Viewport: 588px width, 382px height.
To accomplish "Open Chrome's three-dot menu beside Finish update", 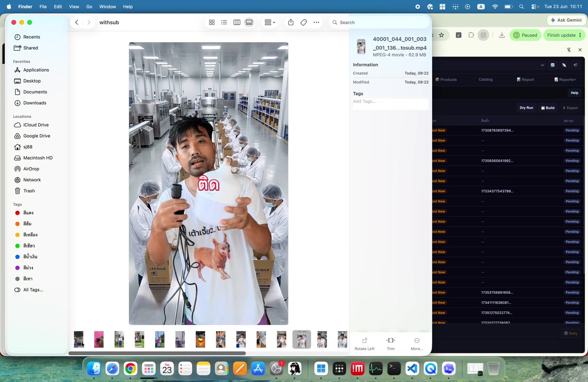I will click(580, 35).
